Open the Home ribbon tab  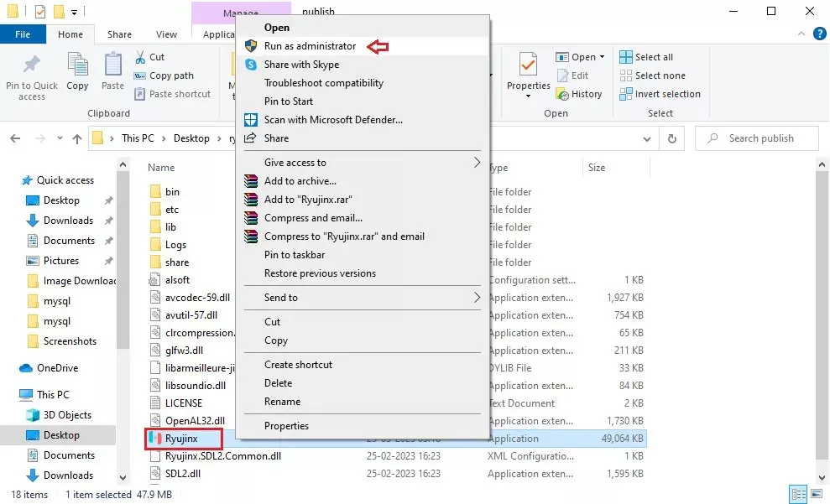(70, 34)
